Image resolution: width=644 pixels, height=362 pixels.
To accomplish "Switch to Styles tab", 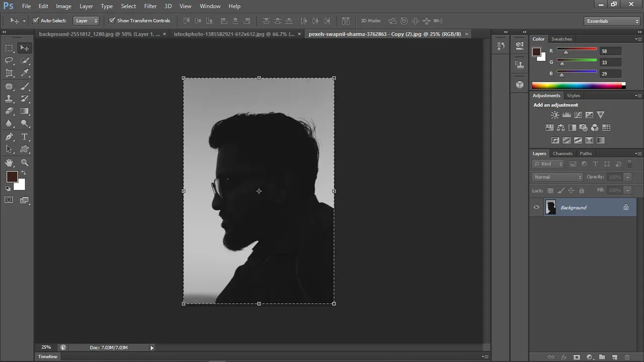I will [574, 96].
